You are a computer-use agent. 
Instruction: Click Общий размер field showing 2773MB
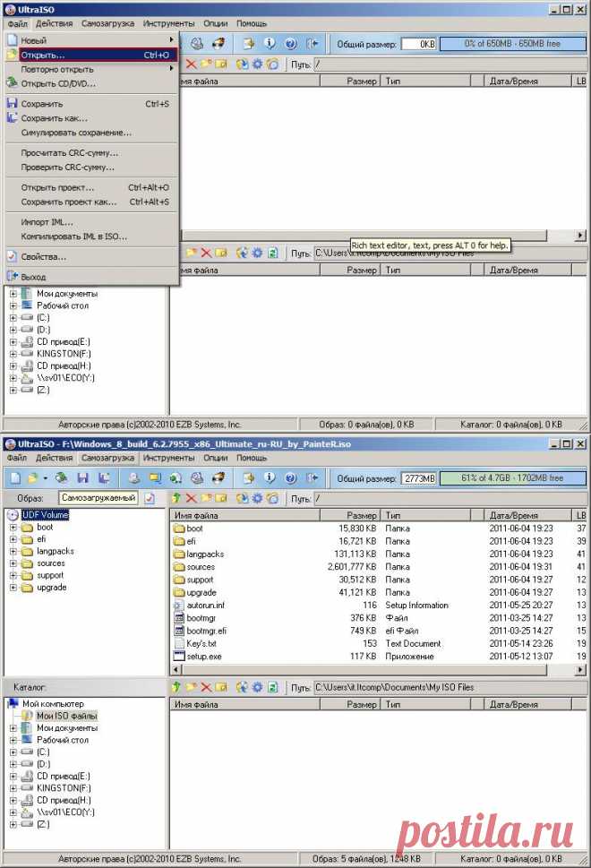(x=418, y=478)
